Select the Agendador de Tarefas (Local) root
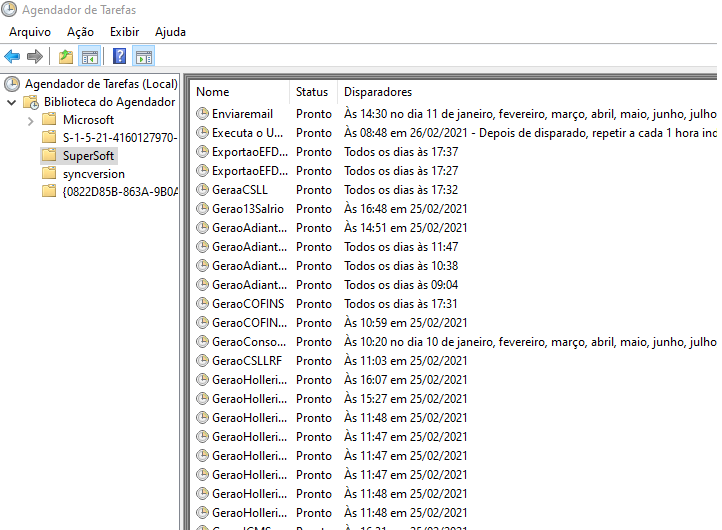Image resolution: width=722 pixels, height=530 pixels. pos(100,84)
